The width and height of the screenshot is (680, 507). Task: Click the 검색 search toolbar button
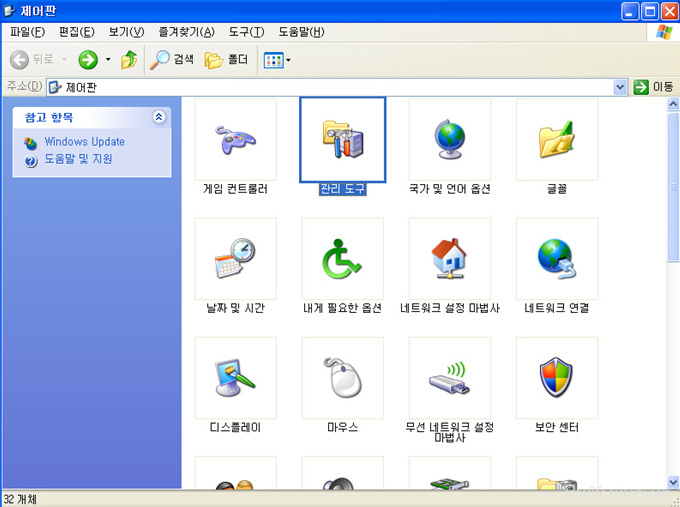click(172, 59)
